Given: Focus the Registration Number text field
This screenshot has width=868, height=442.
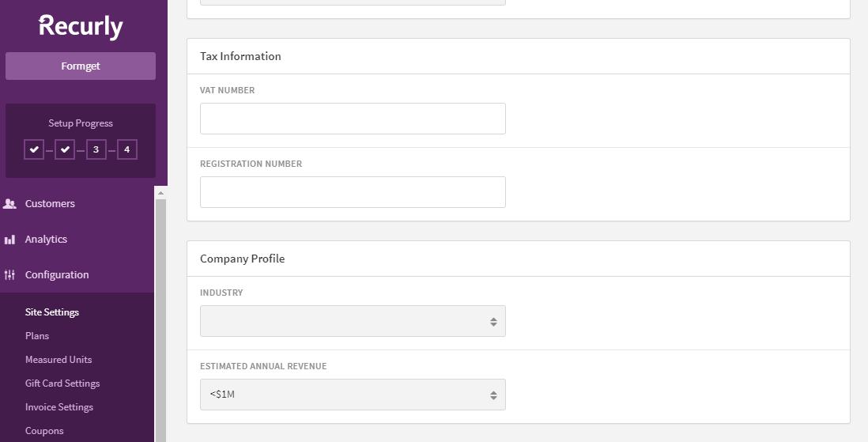Looking at the screenshot, I should pos(353,192).
